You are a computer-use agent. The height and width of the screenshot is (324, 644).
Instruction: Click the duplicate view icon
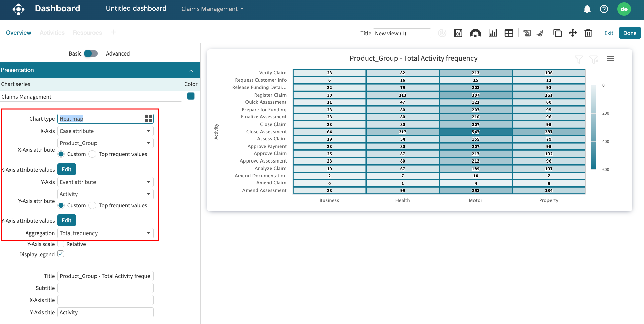557,33
